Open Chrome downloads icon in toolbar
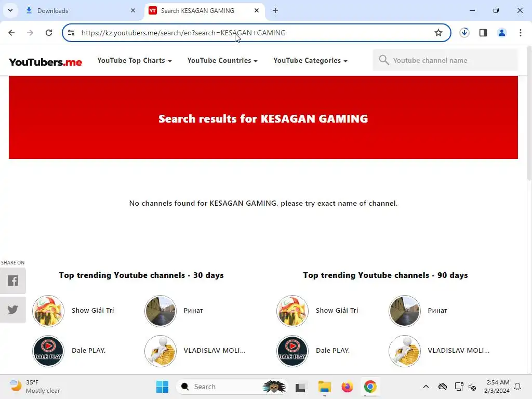This screenshot has height=399, width=532. [x=464, y=33]
